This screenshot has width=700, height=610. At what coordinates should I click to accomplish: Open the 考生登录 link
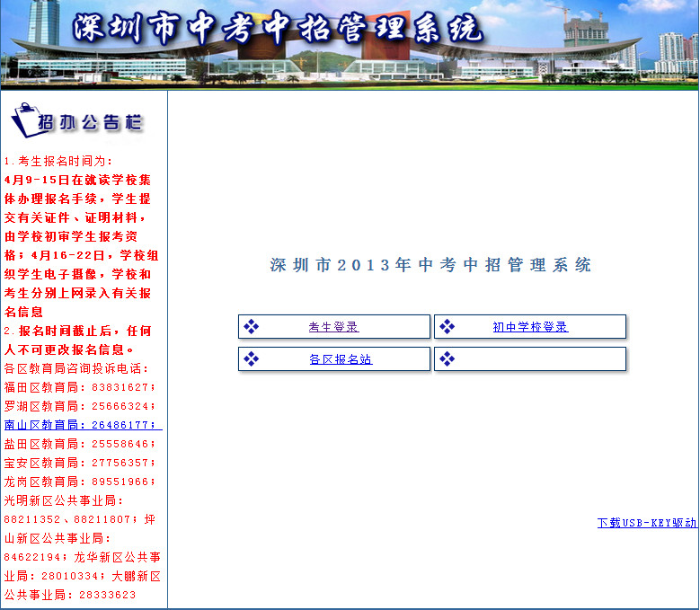click(334, 327)
